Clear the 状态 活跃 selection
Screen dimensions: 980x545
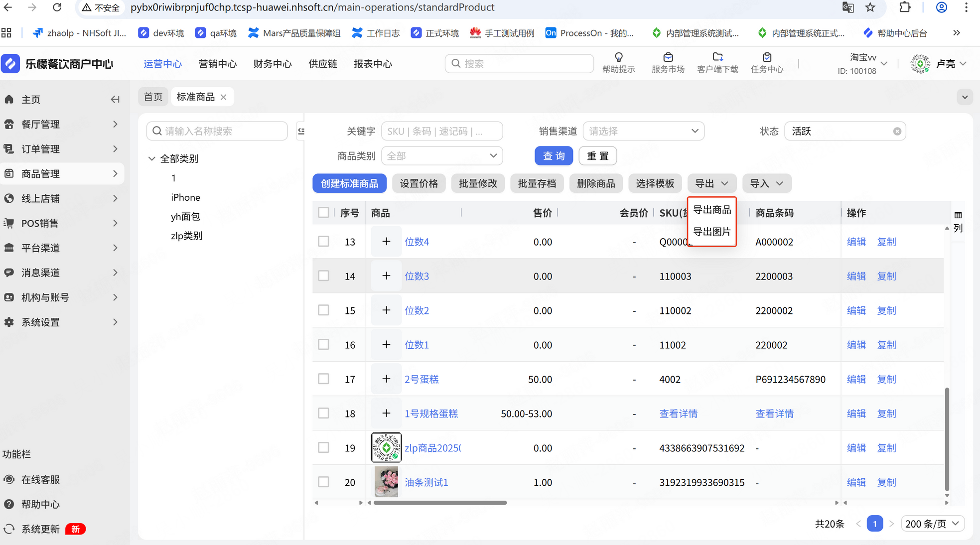coord(897,132)
